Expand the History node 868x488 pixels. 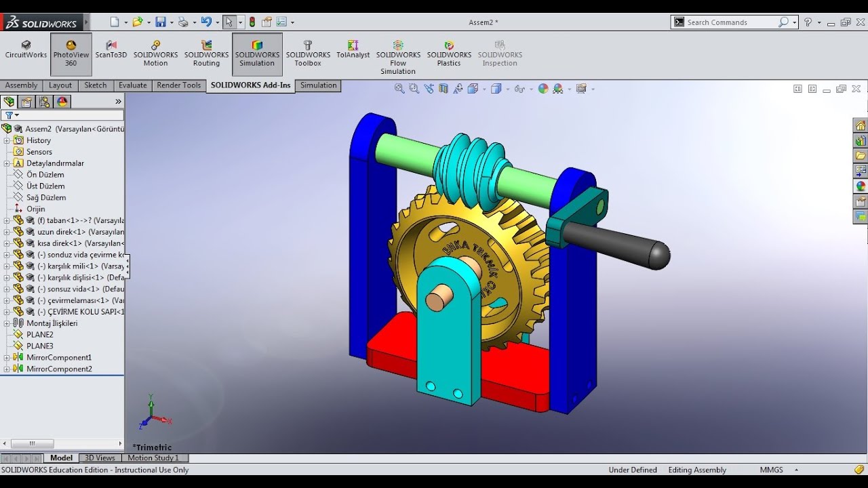(7, 140)
